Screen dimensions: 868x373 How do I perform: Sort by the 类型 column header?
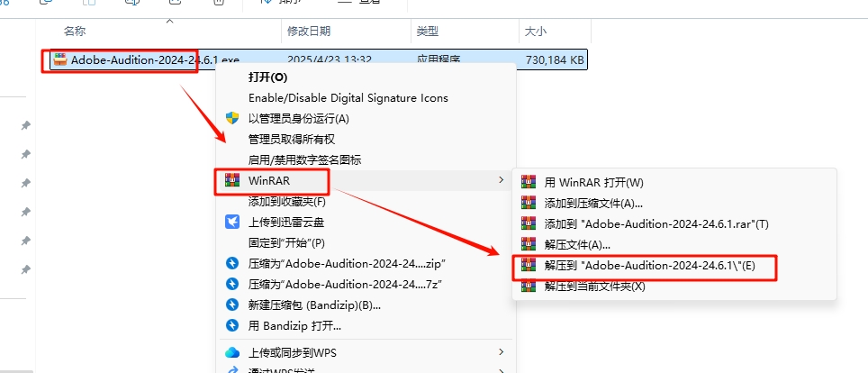point(428,32)
